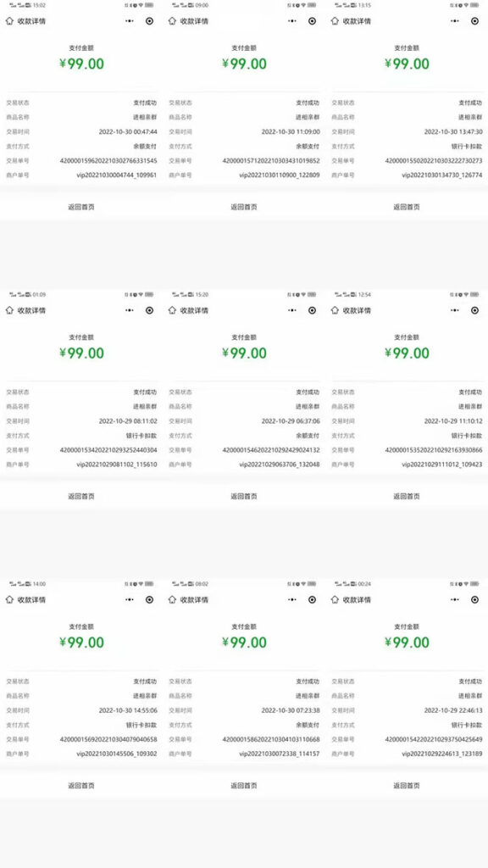Click 返回首页 under the 00:47:44 transaction
This screenshot has height=868, width=488.
tap(81, 207)
